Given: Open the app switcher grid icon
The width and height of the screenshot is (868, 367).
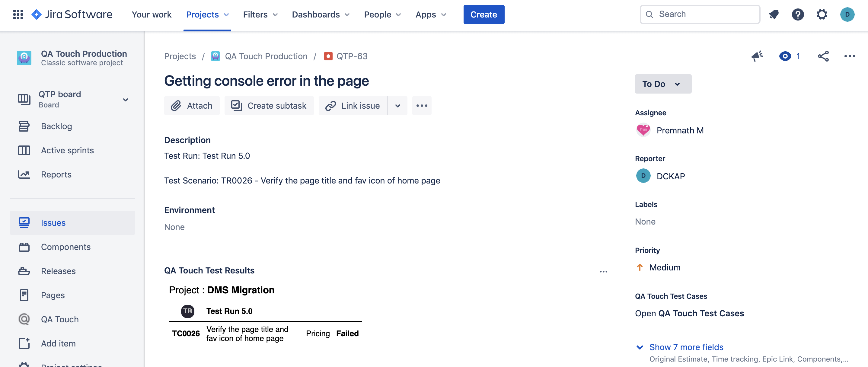Looking at the screenshot, I should (x=18, y=14).
